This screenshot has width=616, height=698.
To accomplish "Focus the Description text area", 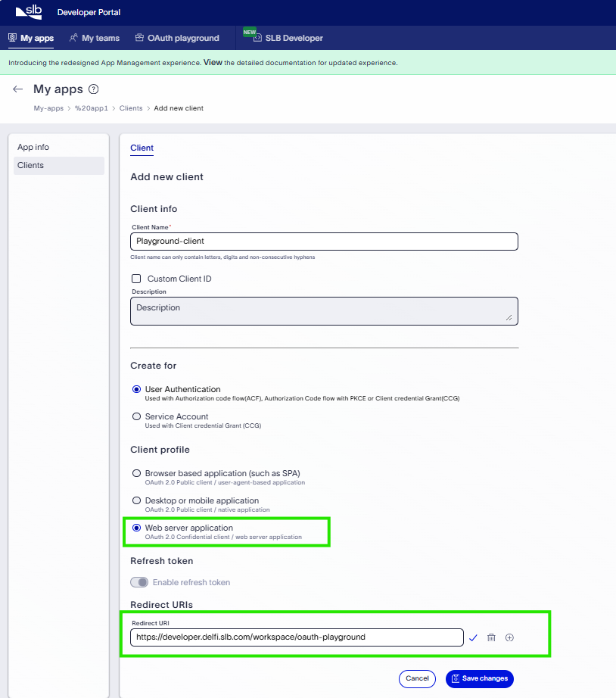I will [x=324, y=311].
